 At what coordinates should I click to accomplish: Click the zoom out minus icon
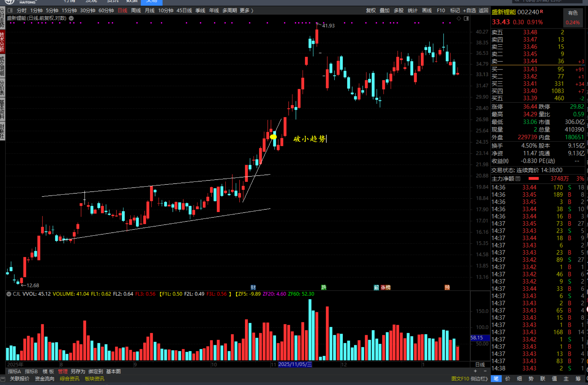(x=485, y=371)
